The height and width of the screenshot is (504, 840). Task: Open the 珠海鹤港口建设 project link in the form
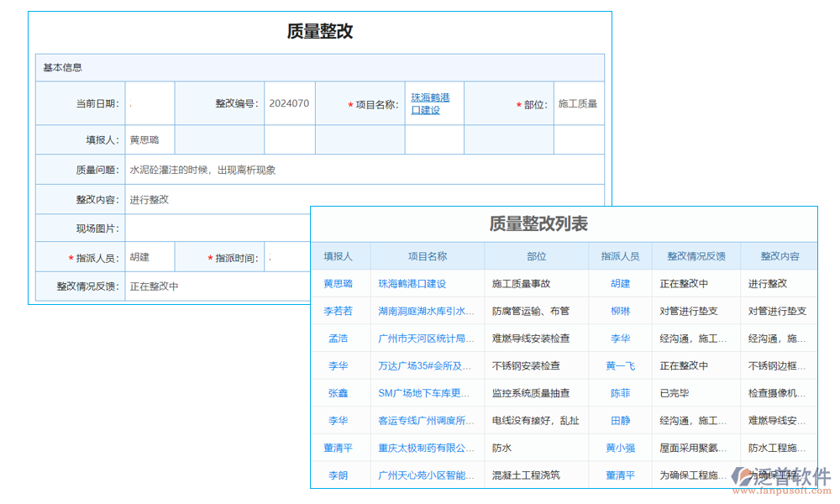click(431, 102)
